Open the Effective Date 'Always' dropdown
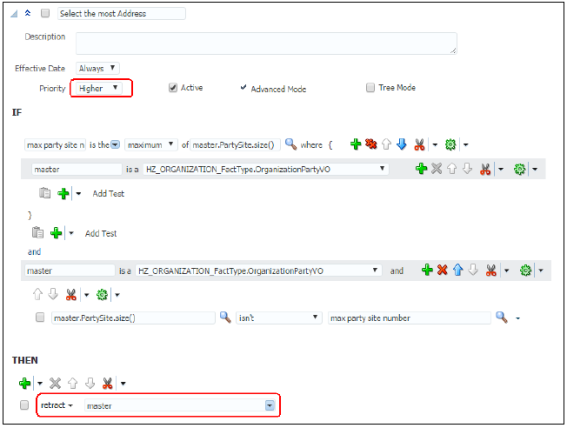This screenshot has height=428, width=567. tap(98, 68)
